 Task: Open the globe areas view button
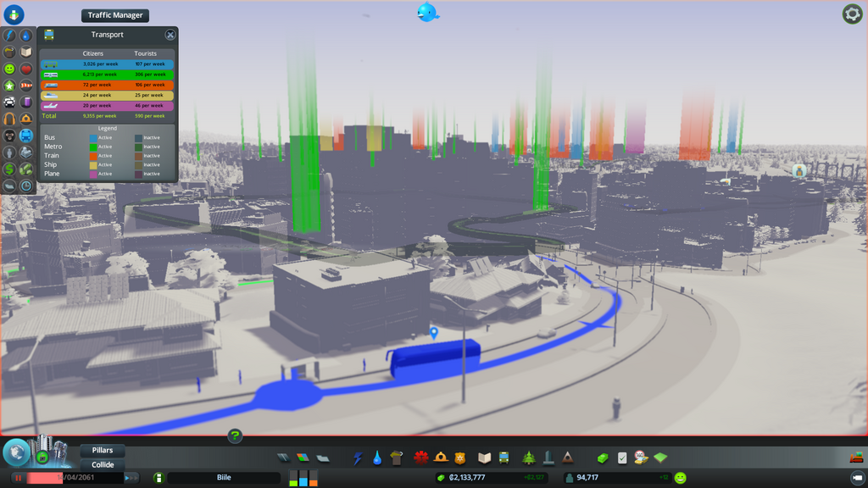(x=16, y=452)
